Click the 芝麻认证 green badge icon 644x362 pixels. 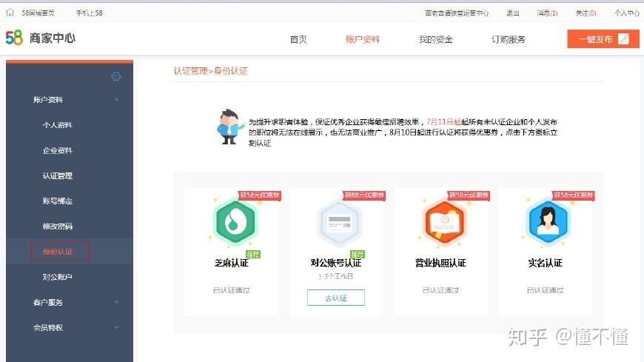coord(235,222)
